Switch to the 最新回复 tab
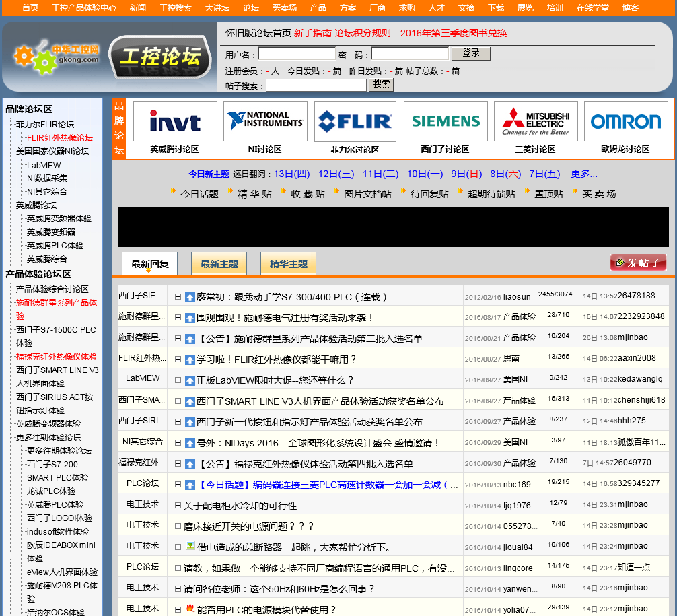The image size is (677, 616). click(150, 263)
